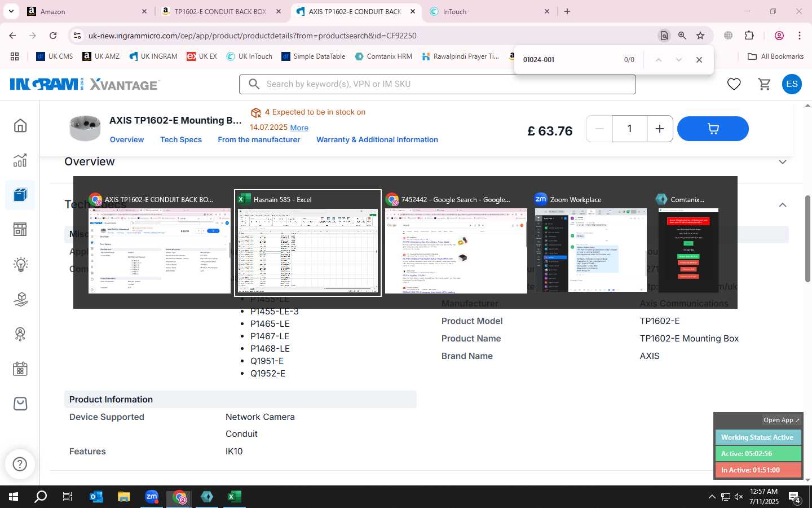Viewport: 812px width, 508px height.
Task: Go to Overview section link
Action: 127,140
